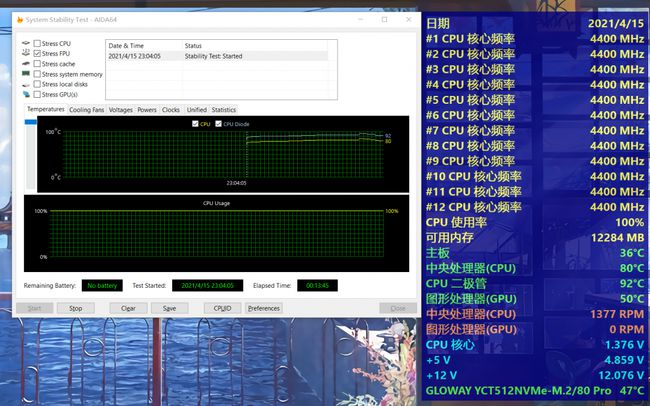Viewport: 650px width, 406px height.
Task: Go to the Statistics tab
Action: [224, 110]
